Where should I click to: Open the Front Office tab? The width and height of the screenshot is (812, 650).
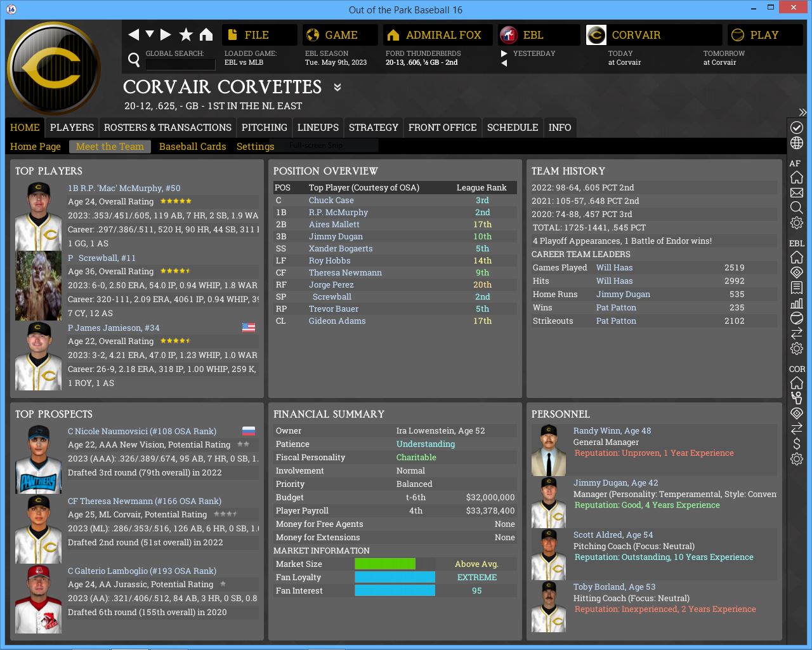coord(442,128)
